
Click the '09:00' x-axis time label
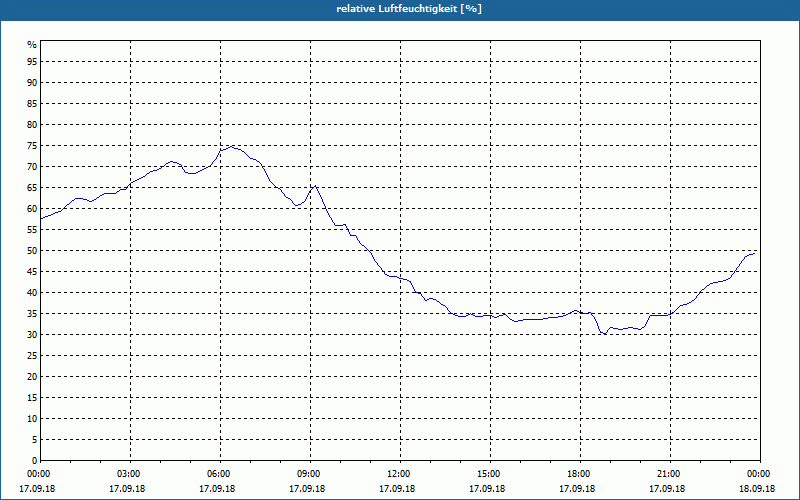(308, 474)
